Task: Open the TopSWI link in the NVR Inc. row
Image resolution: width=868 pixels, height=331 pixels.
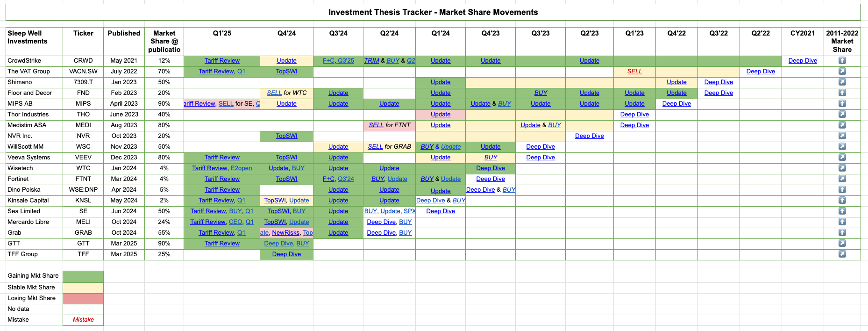Action: [286, 136]
